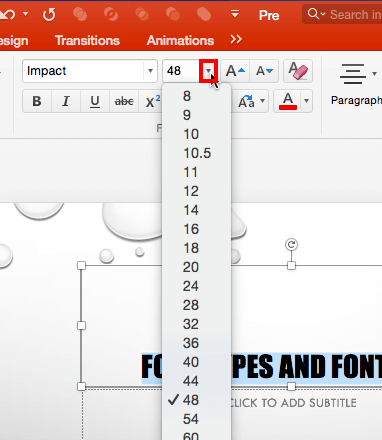Click the Click to Add Subtitle placeholder

[x=294, y=403]
